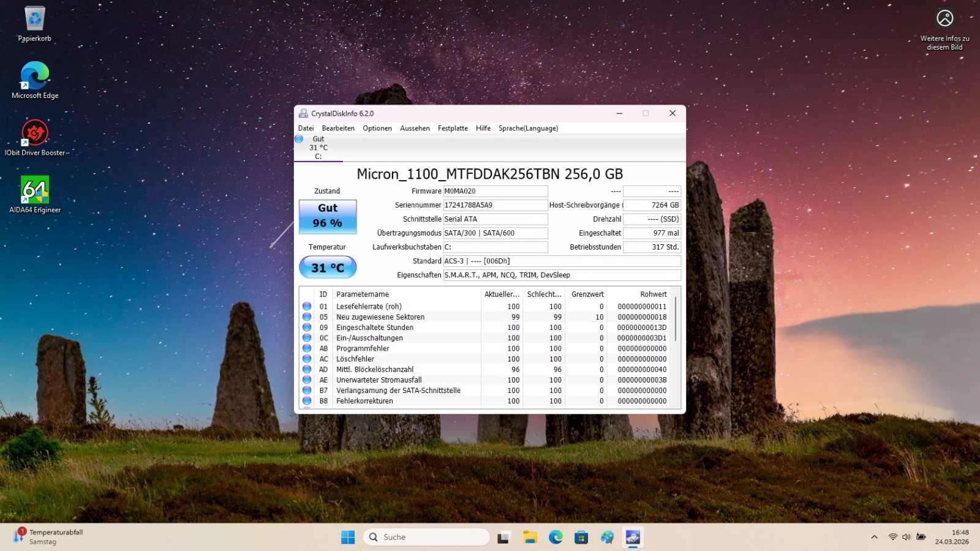Click the Betriebsstunden value 317 Std.

tap(652, 247)
